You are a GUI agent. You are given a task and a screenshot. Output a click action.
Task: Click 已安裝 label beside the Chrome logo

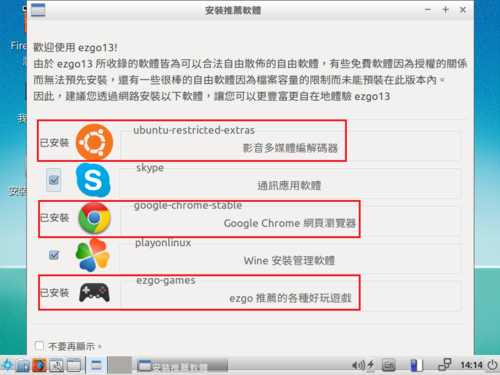tap(54, 218)
